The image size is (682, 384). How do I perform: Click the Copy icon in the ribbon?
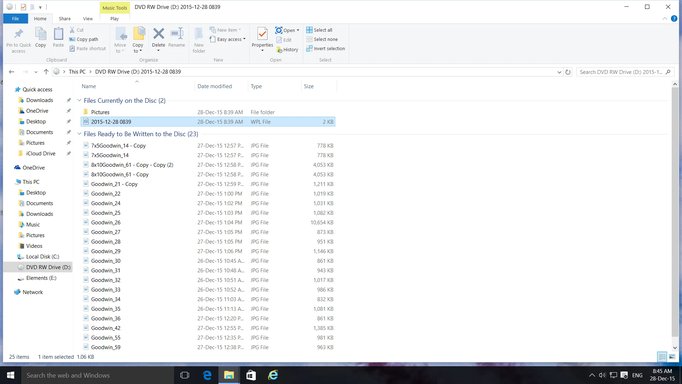(40, 34)
